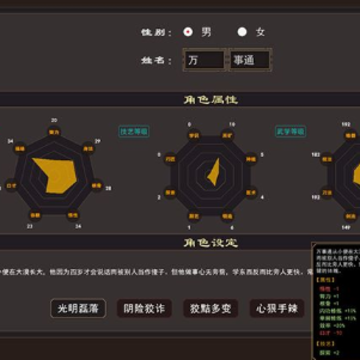
Task: Click the surname field containing 万
Action: click(204, 60)
